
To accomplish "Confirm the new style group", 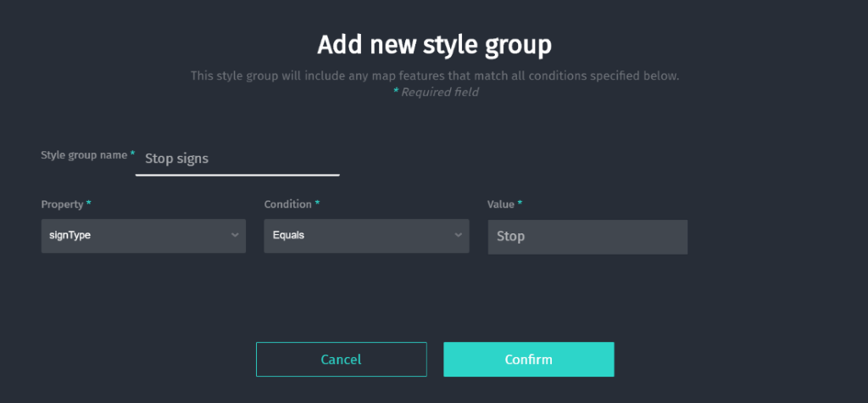I will tap(529, 359).
